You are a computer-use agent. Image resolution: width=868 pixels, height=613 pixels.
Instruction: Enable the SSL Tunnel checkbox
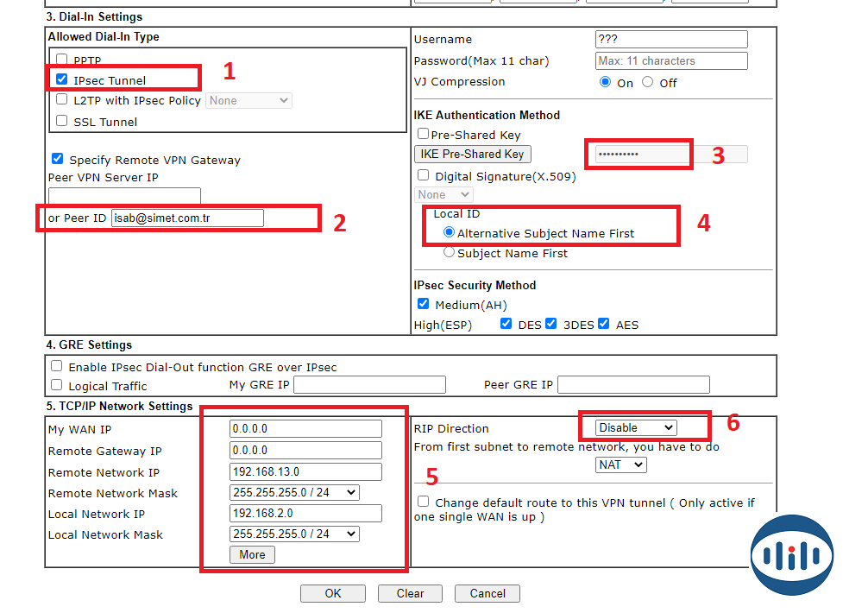click(61, 121)
